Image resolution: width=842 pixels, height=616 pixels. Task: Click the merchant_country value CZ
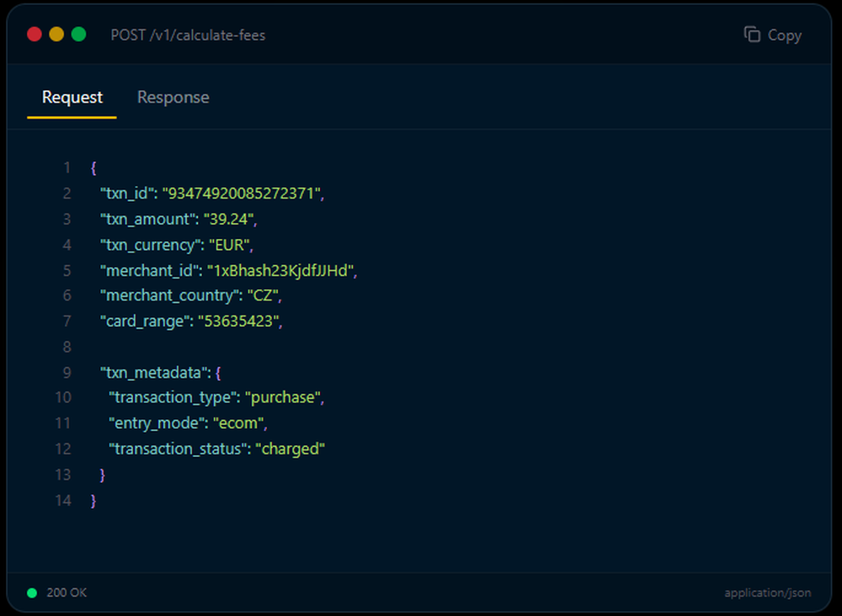(x=264, y=295)
